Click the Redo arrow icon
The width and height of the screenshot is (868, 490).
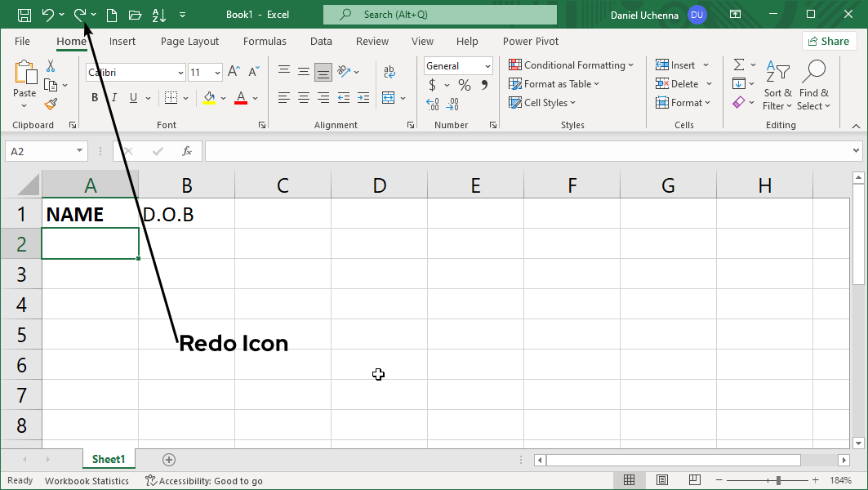coord(80,15)
